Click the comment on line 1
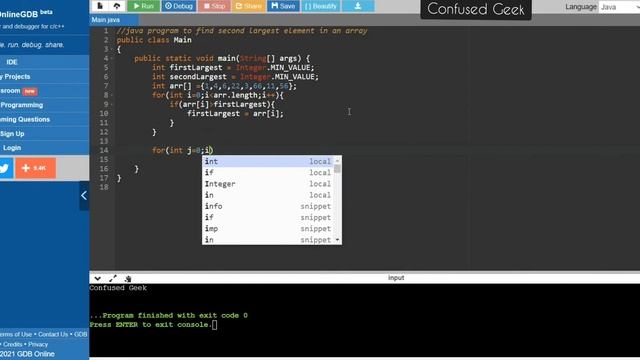The height and width of the screenshot is (360, 640). tap(242, 31)
